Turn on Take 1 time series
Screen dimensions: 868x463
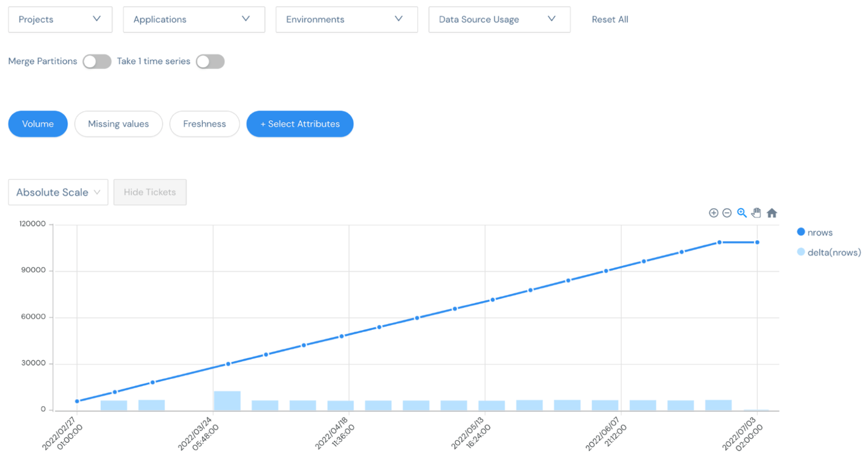(210, 62)
